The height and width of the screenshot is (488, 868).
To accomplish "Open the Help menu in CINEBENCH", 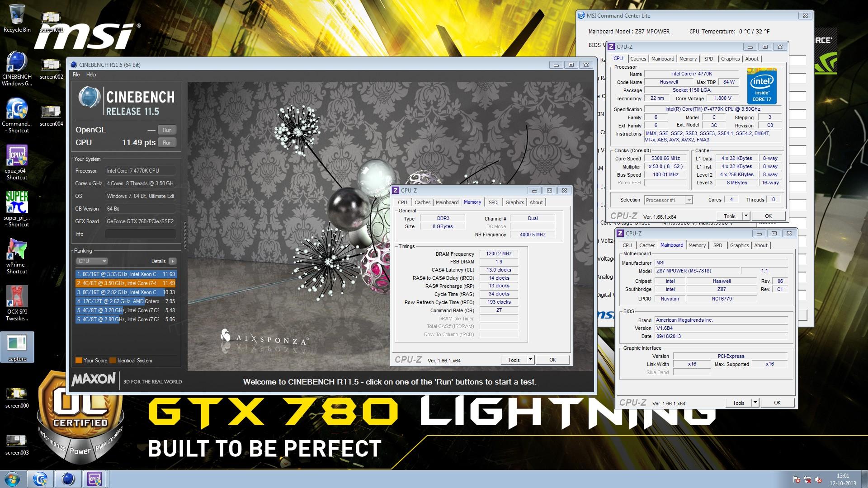I will (x=91, y=75).
